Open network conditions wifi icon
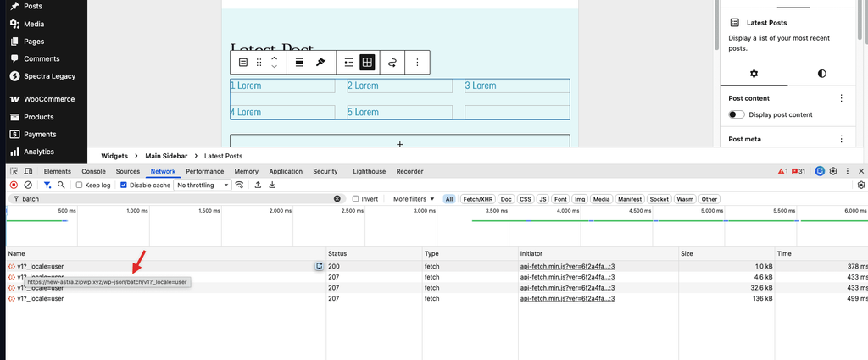This screenshot has height=360, width=868. 239,185
